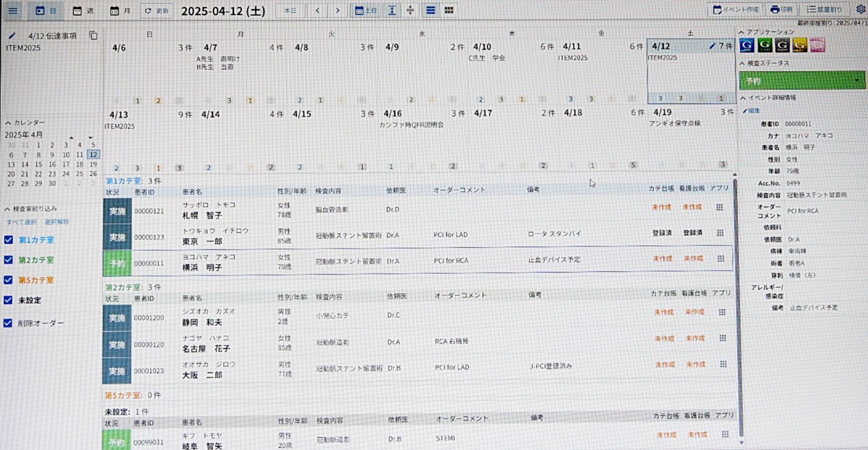Click the すべて選択 link
Viewport: 868px width, 450px height.
coord(21,222)
